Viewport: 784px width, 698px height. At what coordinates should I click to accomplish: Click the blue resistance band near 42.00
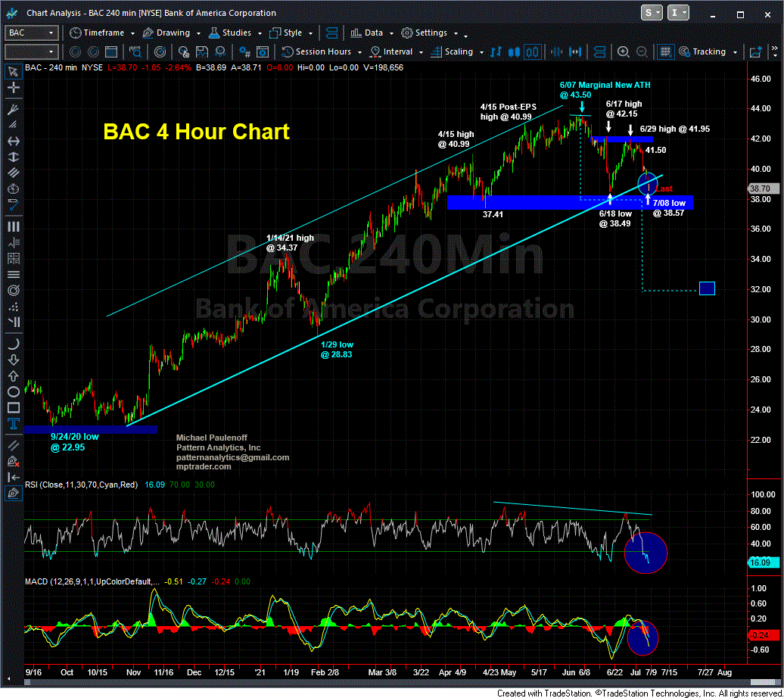[621, 139]
